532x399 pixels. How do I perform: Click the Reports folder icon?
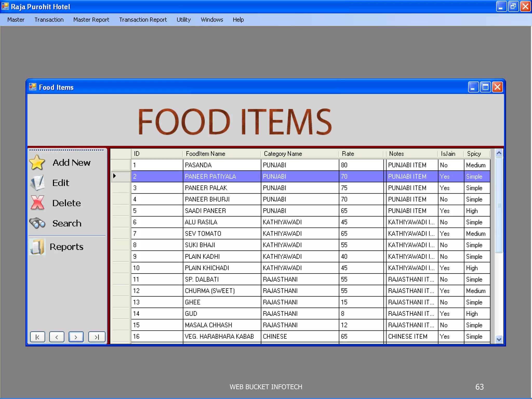pos(37,247)
